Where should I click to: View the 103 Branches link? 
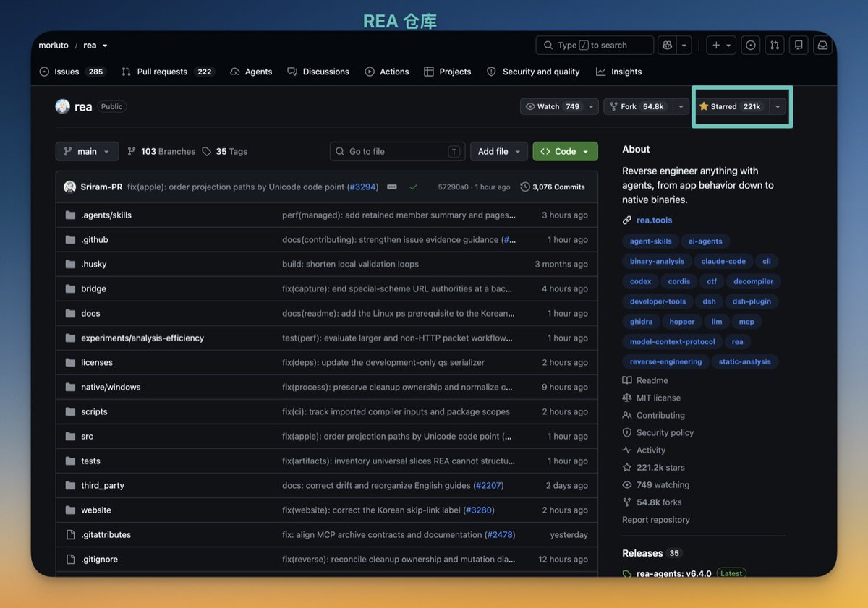161,151
